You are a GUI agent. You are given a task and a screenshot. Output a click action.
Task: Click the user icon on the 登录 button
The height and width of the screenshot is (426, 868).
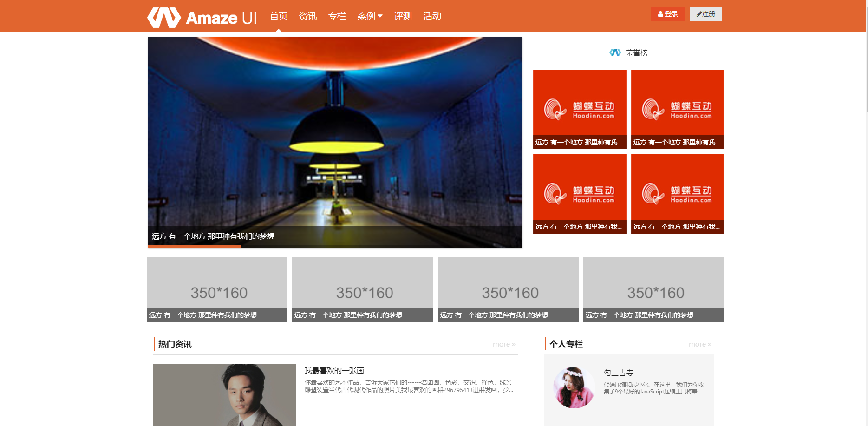point(660,14)
